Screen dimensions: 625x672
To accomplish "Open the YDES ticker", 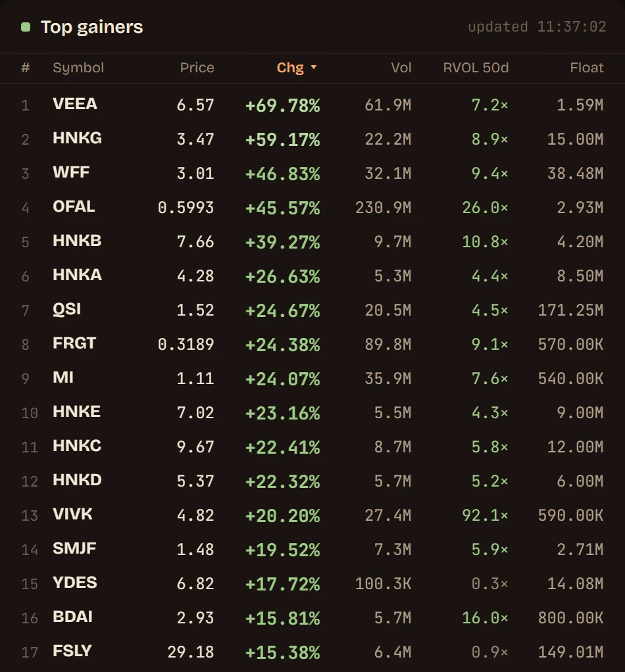I will [x=74, y=583].
